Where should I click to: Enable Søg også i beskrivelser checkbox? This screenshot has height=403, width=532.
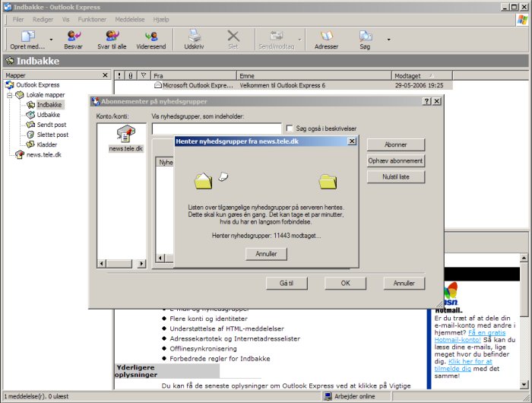coord(289,129)
